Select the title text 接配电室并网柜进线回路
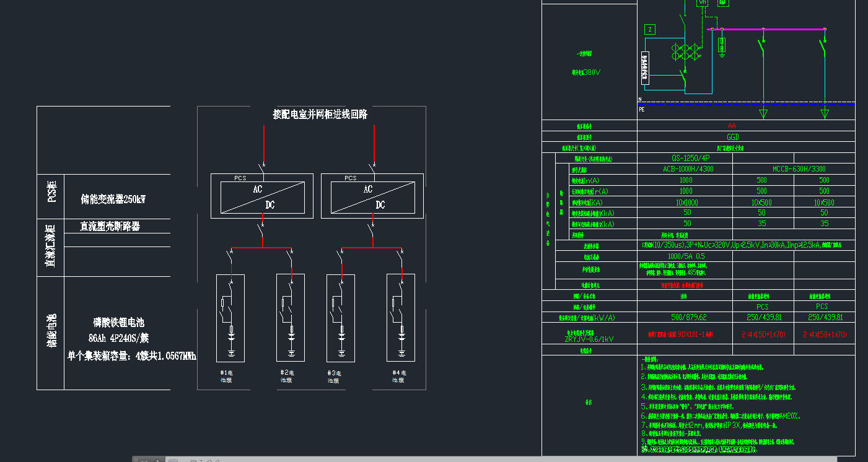Screen dimensions: 868x462 click(320, 115)
